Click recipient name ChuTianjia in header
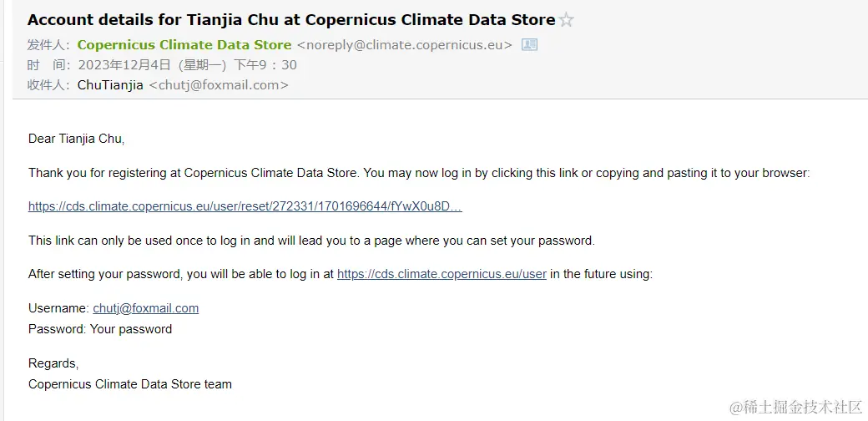868x421 pixels. pos(111,84)
